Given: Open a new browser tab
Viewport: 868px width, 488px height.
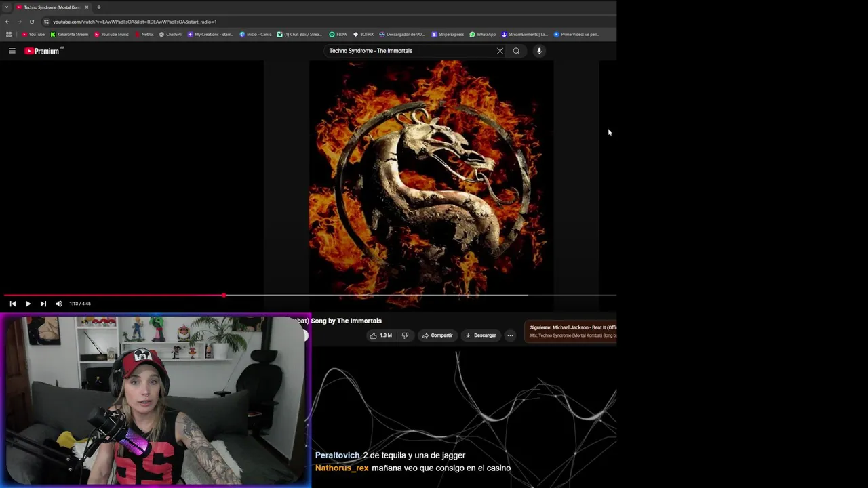Looking at the screenshot, I should [x=99, y=7].
